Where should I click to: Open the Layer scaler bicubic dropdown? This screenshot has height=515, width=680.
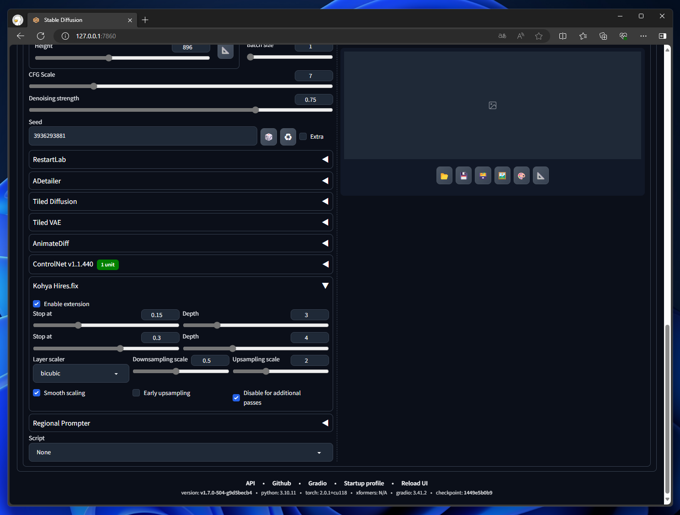pos(81,373)
